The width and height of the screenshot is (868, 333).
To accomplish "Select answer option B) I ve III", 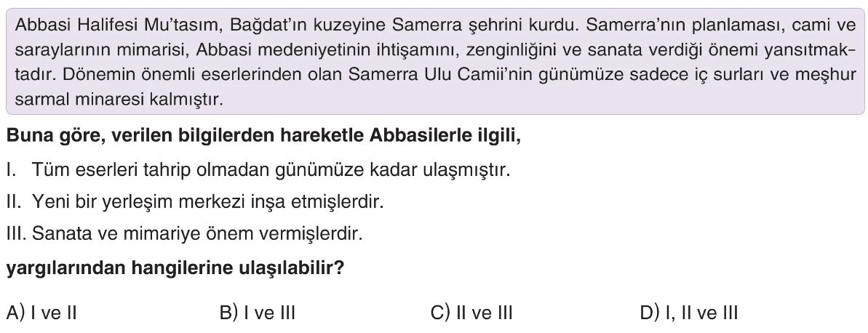I will click(257, 313).
